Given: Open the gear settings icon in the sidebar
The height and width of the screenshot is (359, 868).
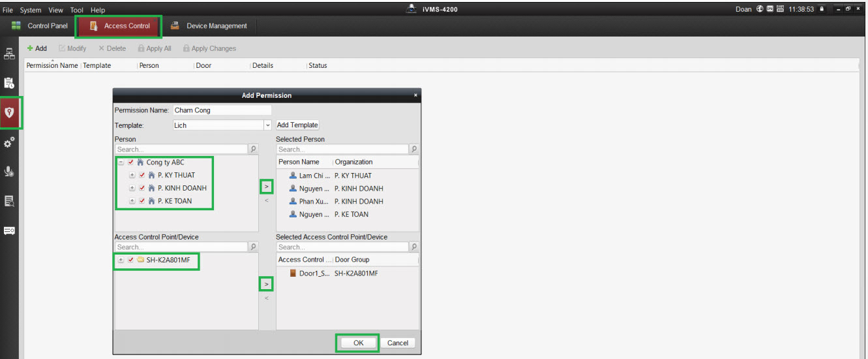Looking at the screenshot, I should 10,142.
